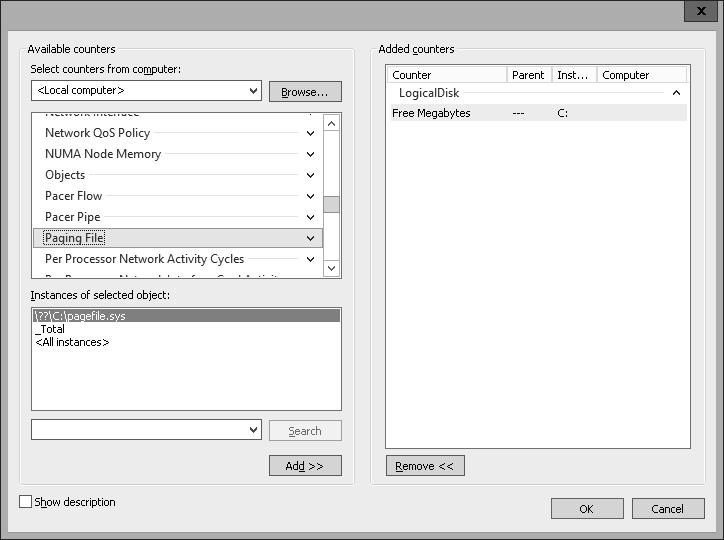This screenshot has width=724, height=540.
Task: Click the Search button
Action: click(305, 431)
